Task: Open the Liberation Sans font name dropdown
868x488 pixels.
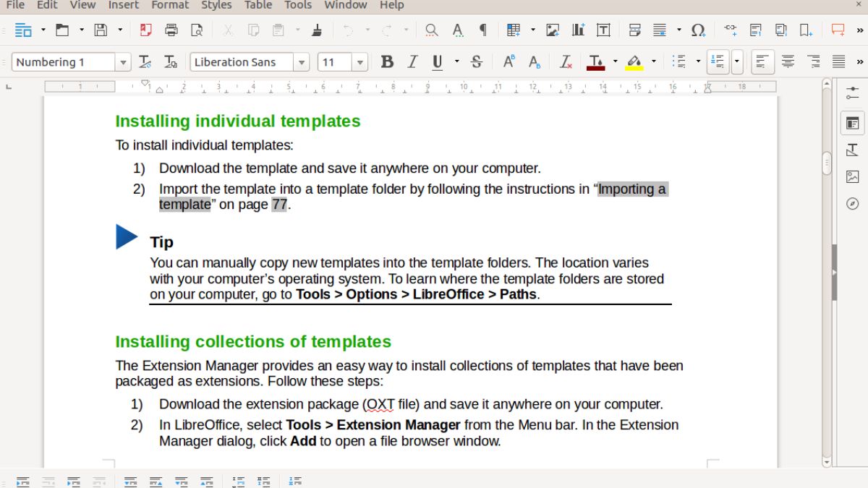Action: (x=302, y=62)
